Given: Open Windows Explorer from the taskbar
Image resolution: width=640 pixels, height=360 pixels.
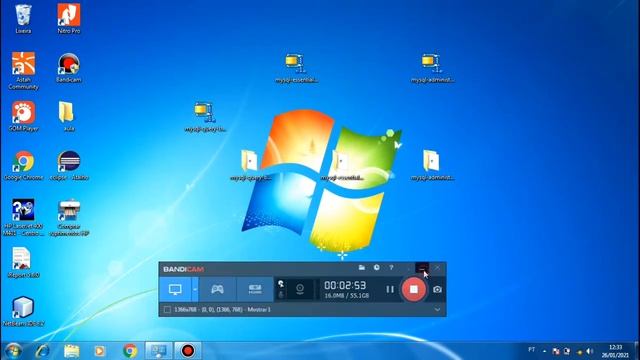Looking at the screenshot, I should pos(72,351).
